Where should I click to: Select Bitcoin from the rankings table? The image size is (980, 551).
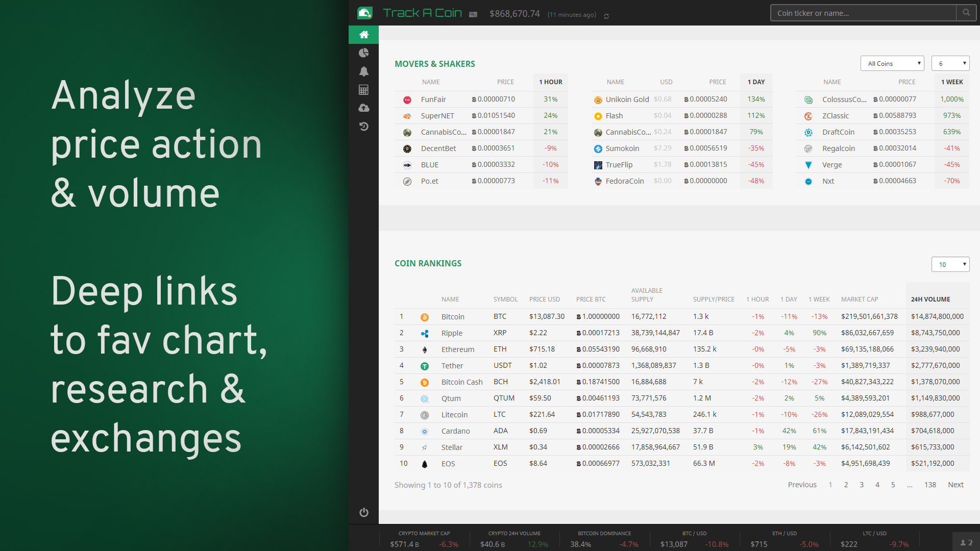click(453, 316)
